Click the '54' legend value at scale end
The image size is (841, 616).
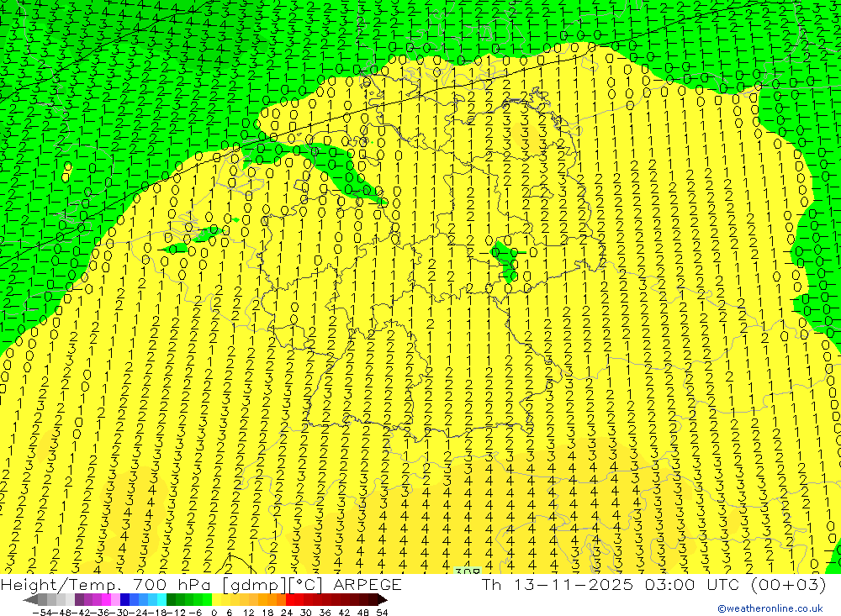tap(382, 613)
